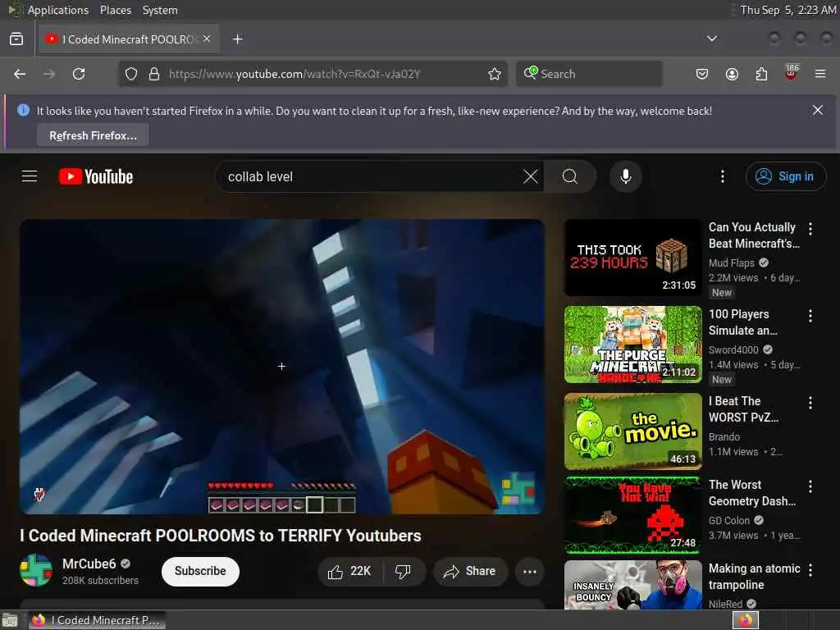Open Making an atomic trampoline title
Screen dimensions: 840x630
pyautogui.click(x=755, y=577)
